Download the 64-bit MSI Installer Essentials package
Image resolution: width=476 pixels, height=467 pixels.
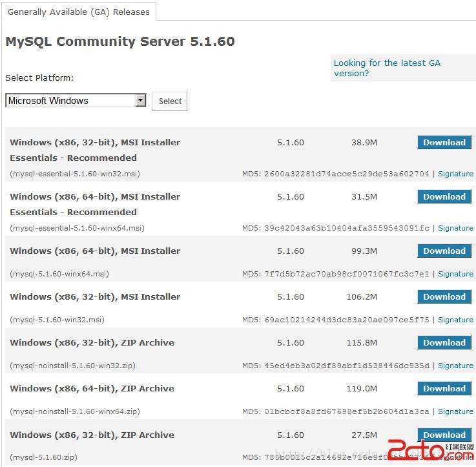click(444, 197)
